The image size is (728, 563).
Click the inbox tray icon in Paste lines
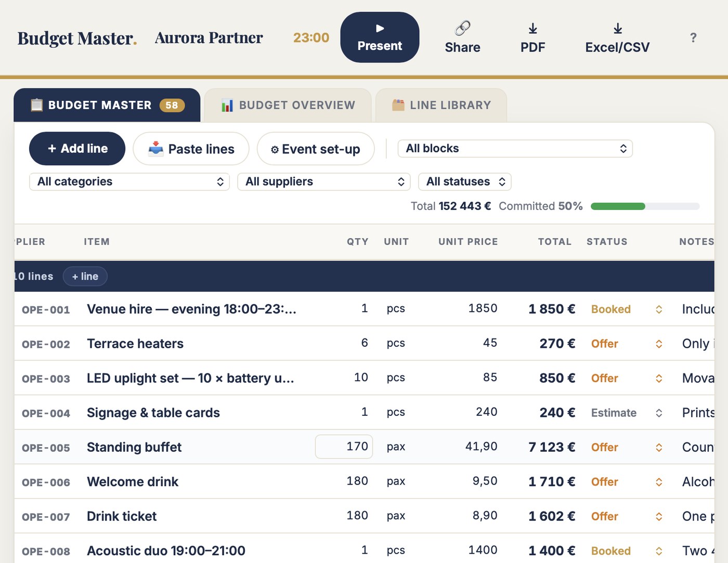point(156,149)
